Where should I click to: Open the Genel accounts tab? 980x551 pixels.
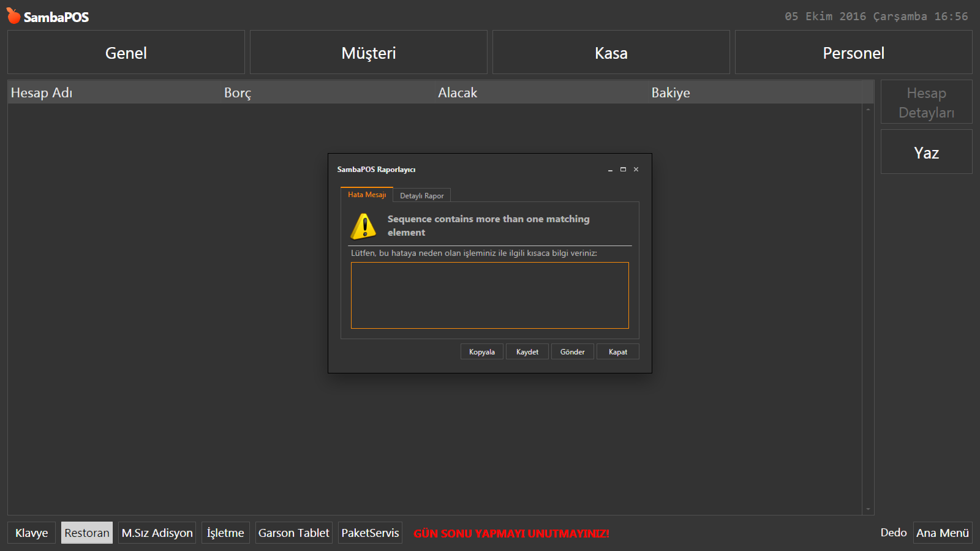126,53
